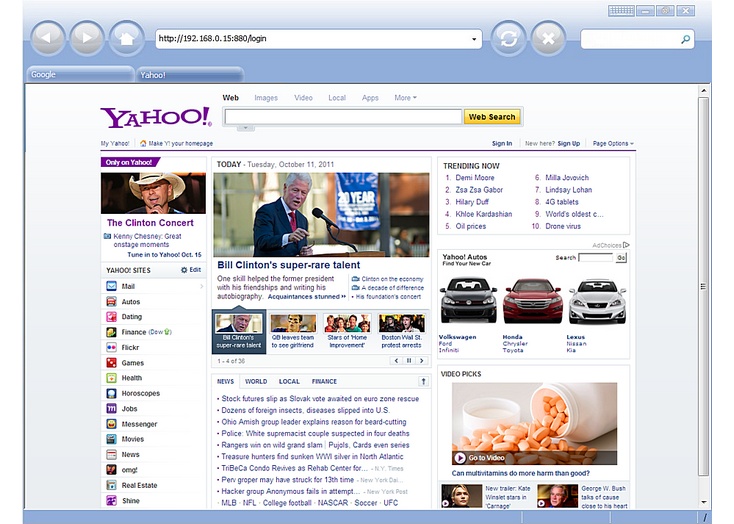Click the Jobs icon in Yahoo! Sites

point(111,408)
